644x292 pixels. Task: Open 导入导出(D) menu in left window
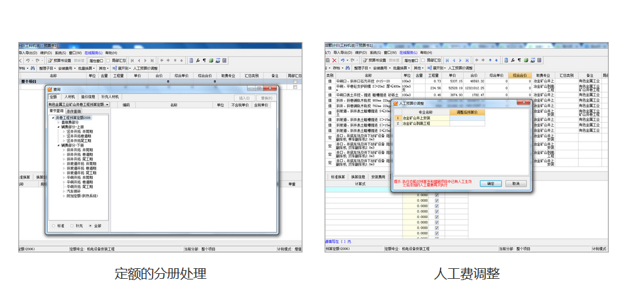tap(28, 53)
